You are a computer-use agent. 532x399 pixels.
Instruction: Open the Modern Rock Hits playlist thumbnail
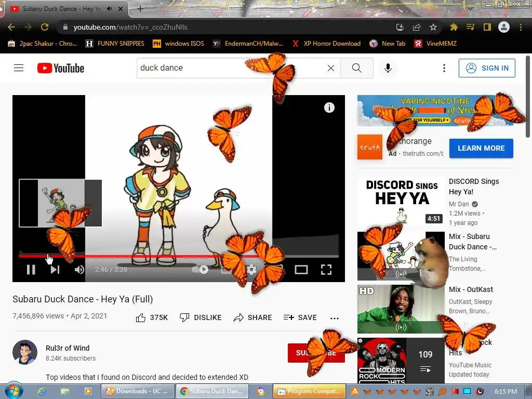[401, 361]
